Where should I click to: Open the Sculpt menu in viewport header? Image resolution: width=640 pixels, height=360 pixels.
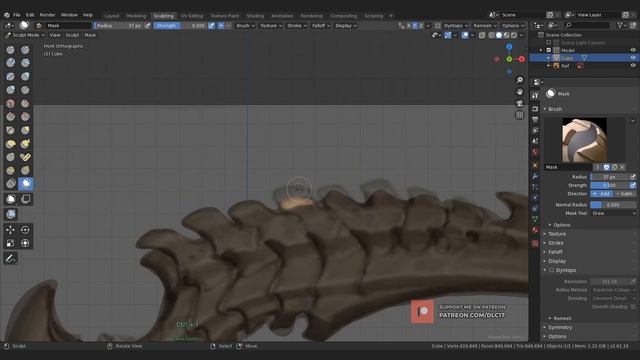[72, 35]
